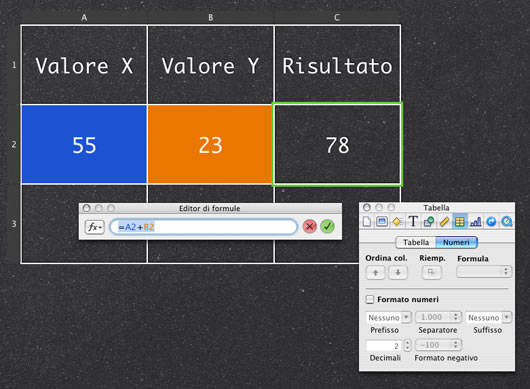530x389 pixels.
Task: Click the formula text field =A2+B2
Action: click(x=203, y=227)
